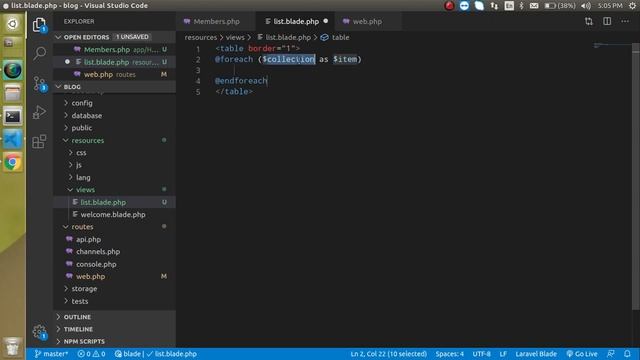Open the battery indicator menu
Screen dimensions: 640x360
point(560,5)
